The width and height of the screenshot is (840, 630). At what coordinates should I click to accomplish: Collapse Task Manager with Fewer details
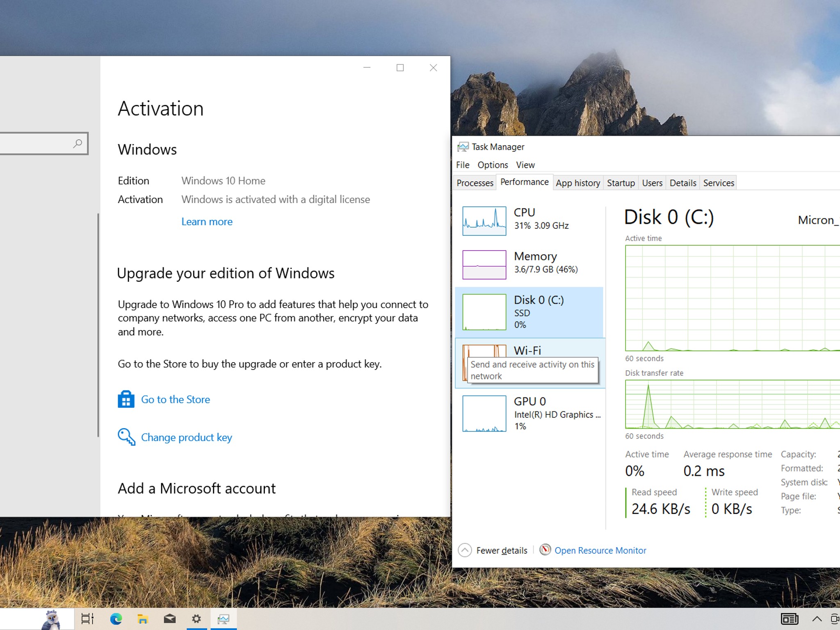pos(493,550)
